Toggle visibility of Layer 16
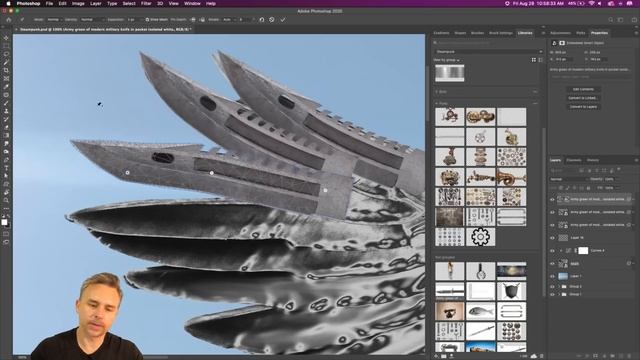The image size is (640, 360). click(552, 238)
